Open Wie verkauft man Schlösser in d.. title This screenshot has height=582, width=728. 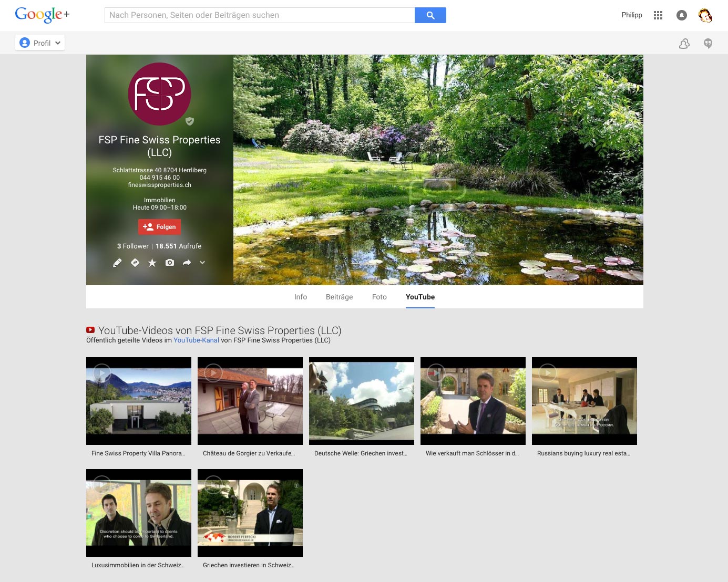[x=473, y=453]
